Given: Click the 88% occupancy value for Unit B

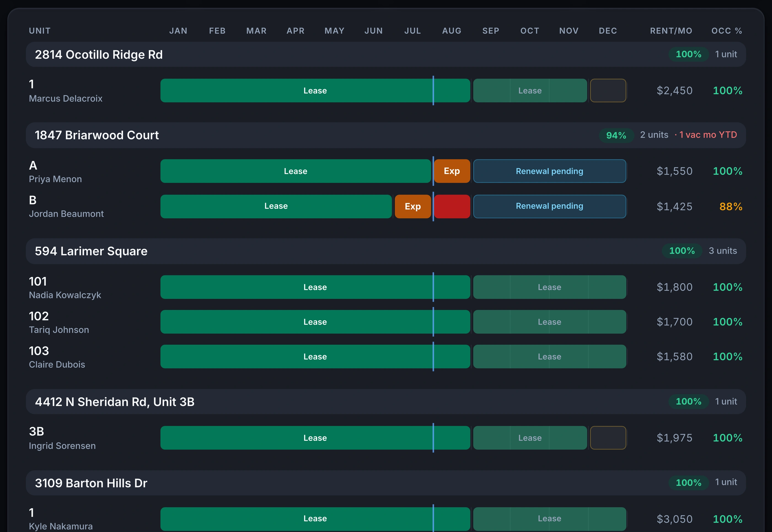Looking at the screenshot, I should point(731,206).
